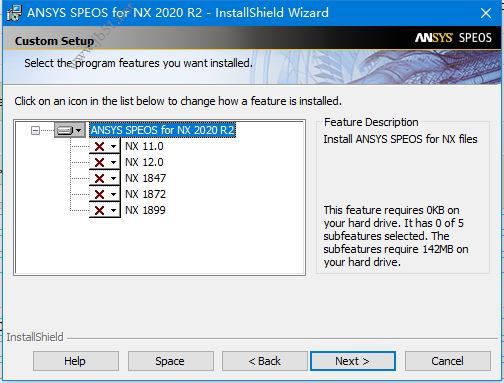Screen dimensions: 504x383
Task: Open the install option dropdown for NX 11.0
Action: click(x=105, y=146)
